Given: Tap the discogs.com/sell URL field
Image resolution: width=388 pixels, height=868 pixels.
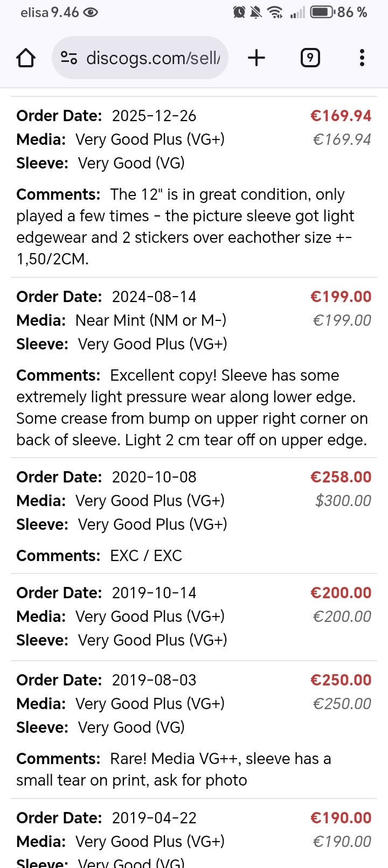Looking at the screenshot, I should [153, 58].
